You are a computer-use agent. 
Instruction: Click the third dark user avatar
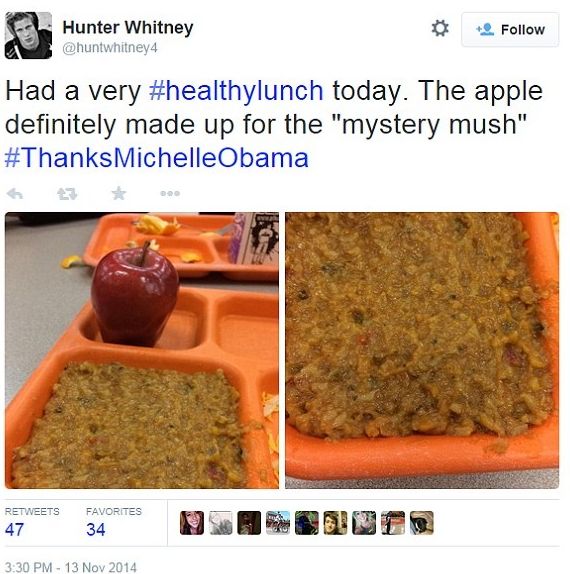click(x=249, y=523)
